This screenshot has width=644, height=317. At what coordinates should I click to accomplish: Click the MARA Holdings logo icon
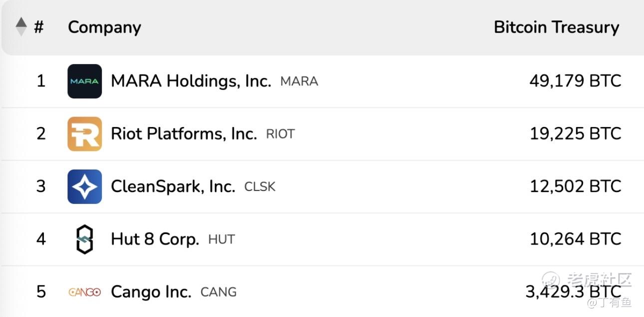tap(84, 81)
